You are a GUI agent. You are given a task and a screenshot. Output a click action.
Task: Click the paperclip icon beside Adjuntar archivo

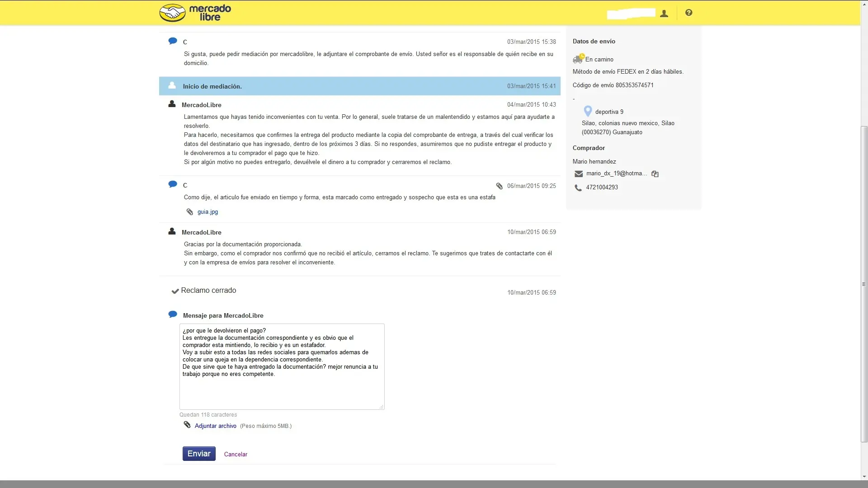[187, 425]
